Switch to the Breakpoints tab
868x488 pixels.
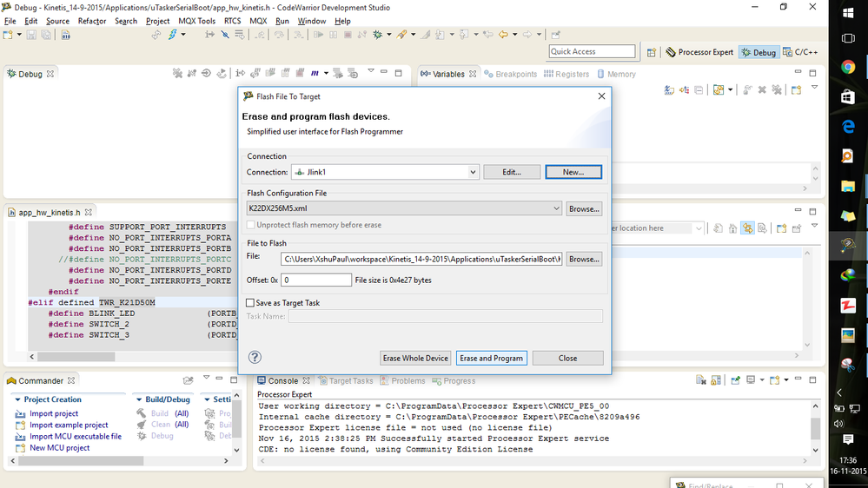510,74
